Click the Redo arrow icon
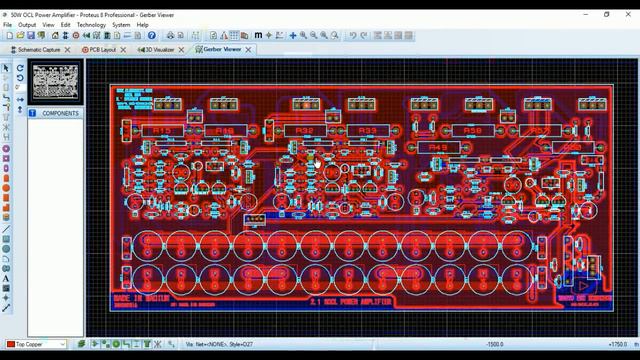This screenshot has height=360, width=640. (363, 36)
